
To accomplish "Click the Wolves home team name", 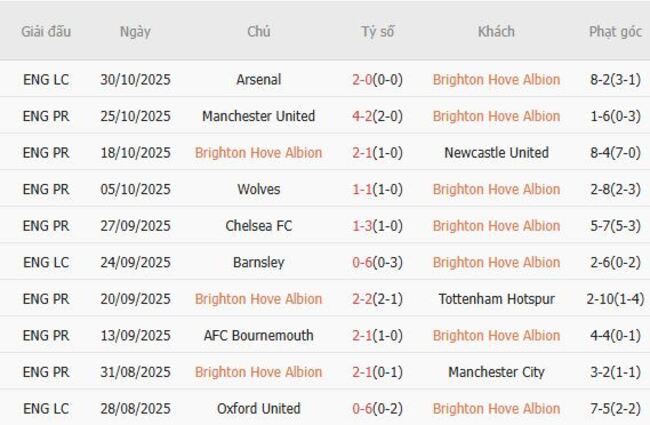I will click(258, 189).
